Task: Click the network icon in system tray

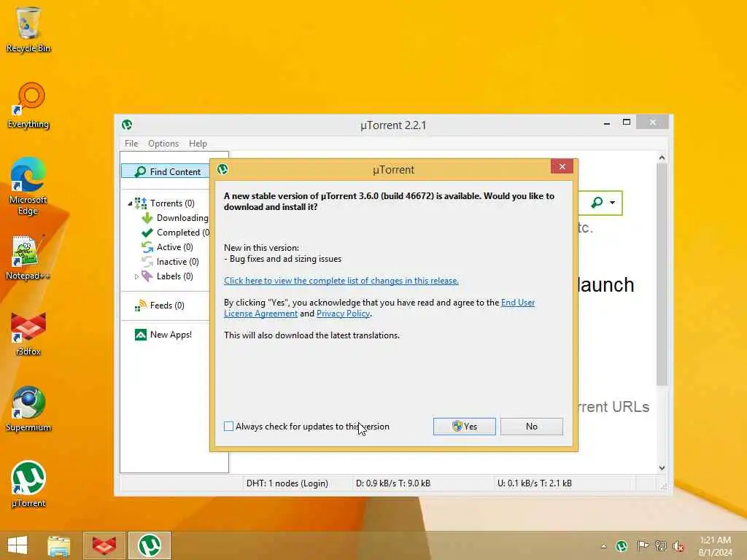Action: 660,546
